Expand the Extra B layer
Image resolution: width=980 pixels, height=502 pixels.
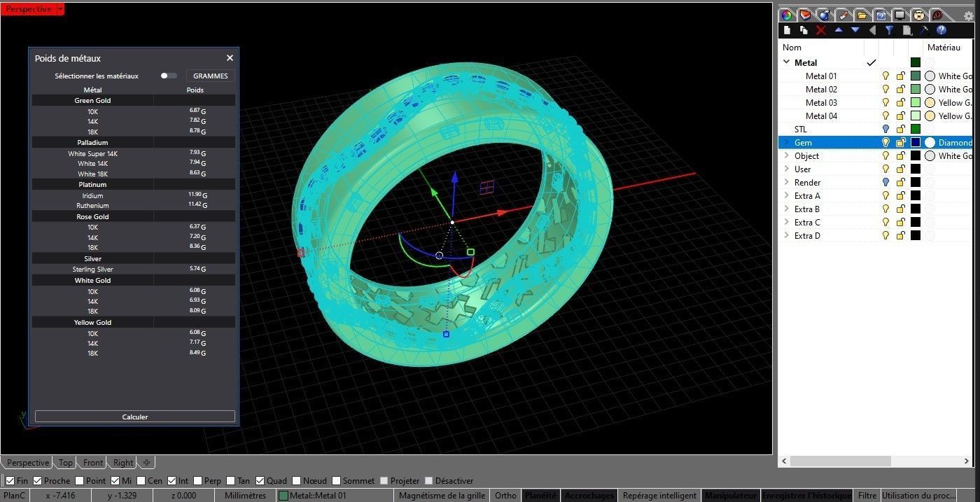(786, 209)
